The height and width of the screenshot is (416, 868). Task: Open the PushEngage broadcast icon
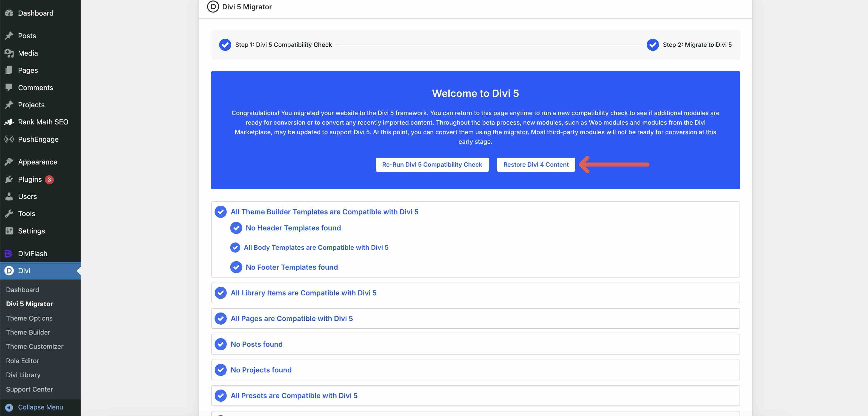[9, 139]
